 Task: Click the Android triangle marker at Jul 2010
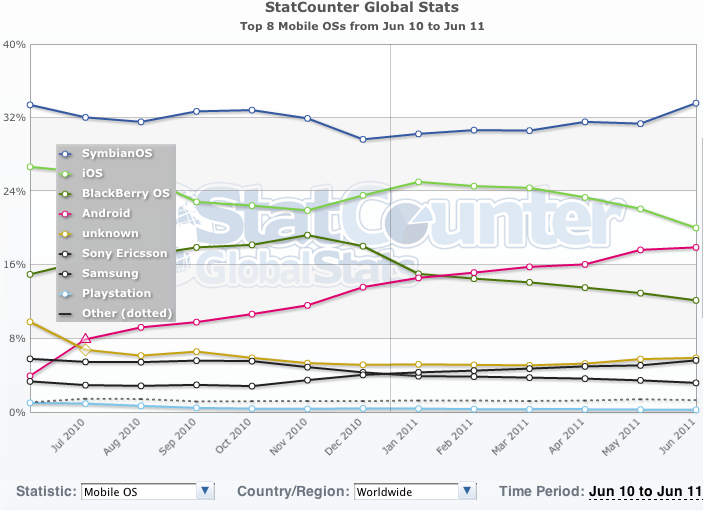(86, 340)
